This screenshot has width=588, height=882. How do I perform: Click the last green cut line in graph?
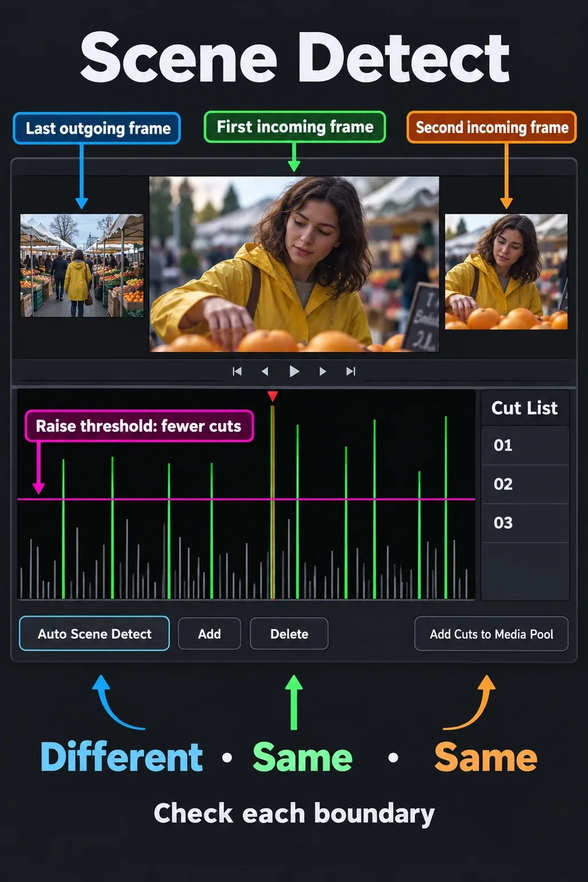(446, 507)
